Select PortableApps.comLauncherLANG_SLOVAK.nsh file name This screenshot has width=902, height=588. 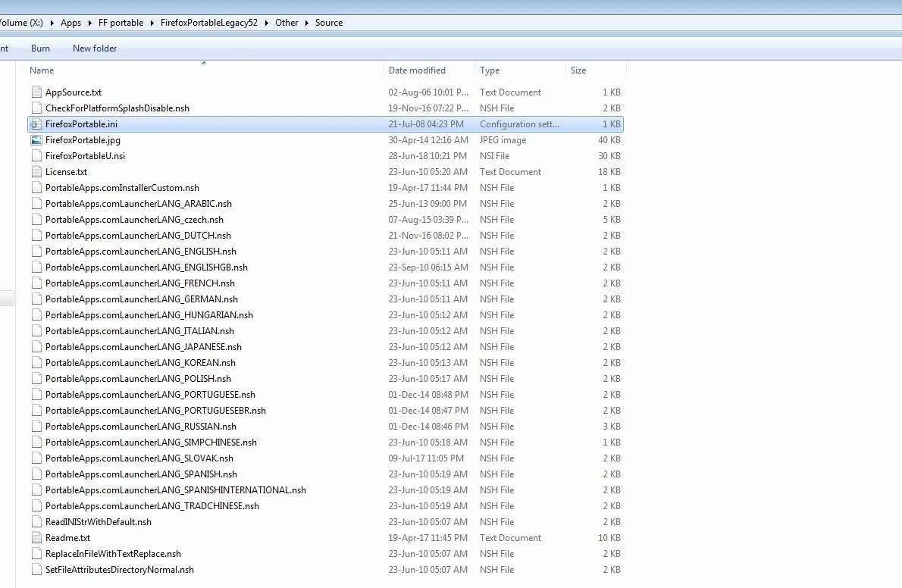(x=139, y=458)
